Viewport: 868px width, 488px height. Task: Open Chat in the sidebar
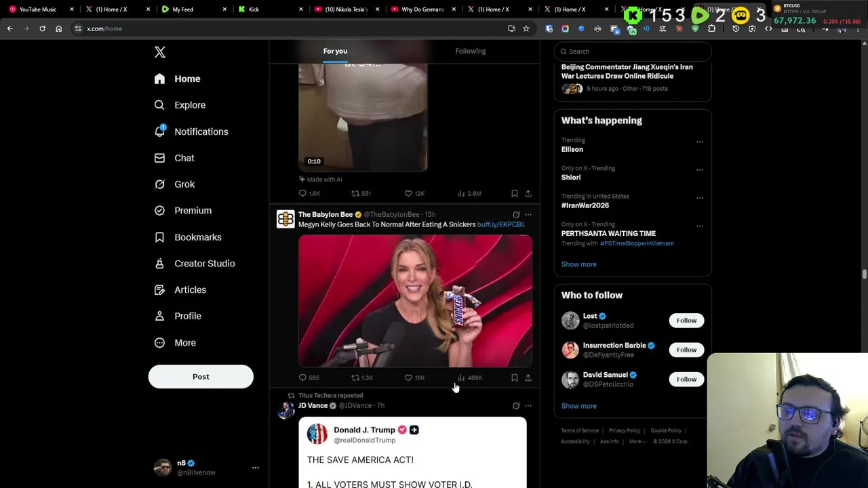pos(175,158)
